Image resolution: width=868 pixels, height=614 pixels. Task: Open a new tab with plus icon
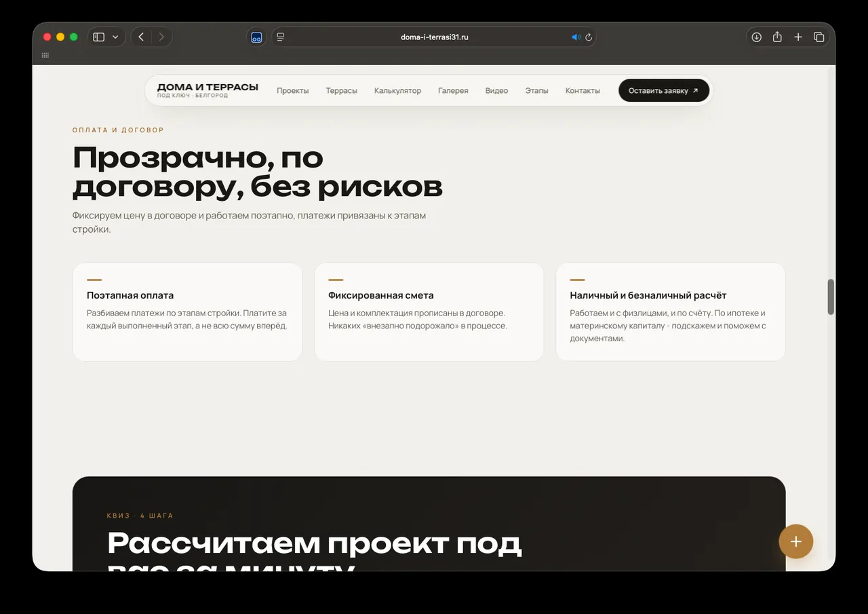click(x=798, y=37)
